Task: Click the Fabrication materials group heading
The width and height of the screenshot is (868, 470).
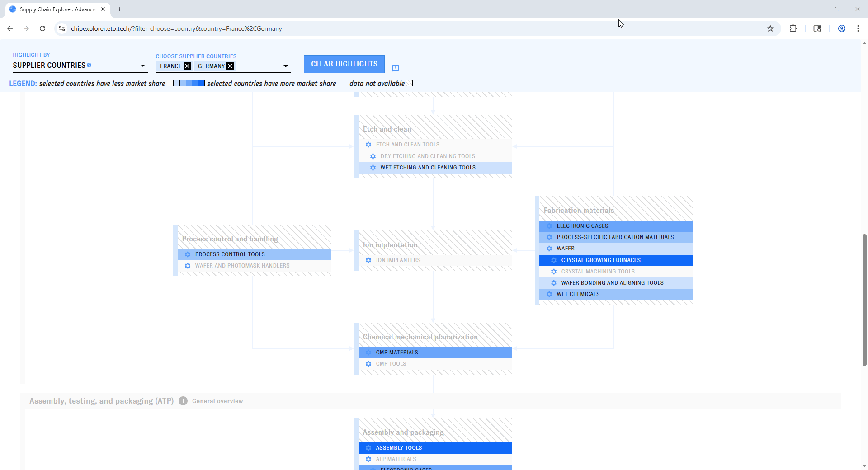Action: [x=579, y=211]
